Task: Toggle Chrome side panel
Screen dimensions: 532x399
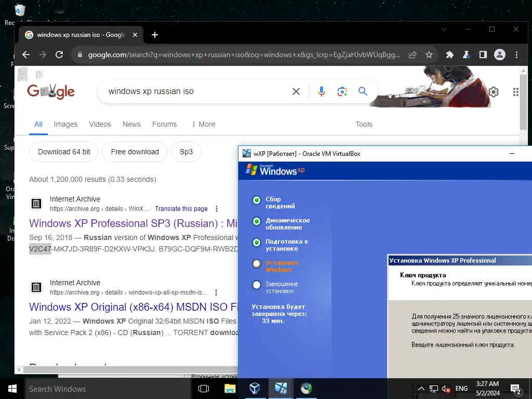Action: pyautogui.click(x=483, y=55)
